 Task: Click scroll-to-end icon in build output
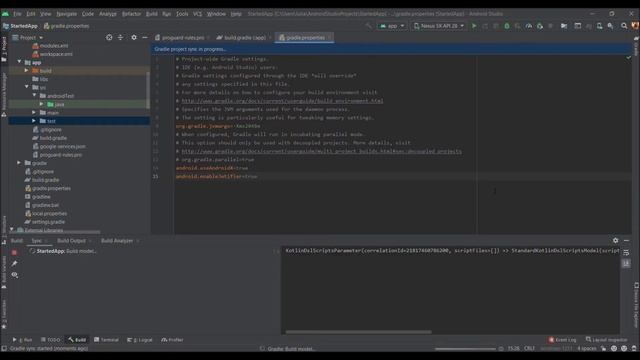click(626, 264)
